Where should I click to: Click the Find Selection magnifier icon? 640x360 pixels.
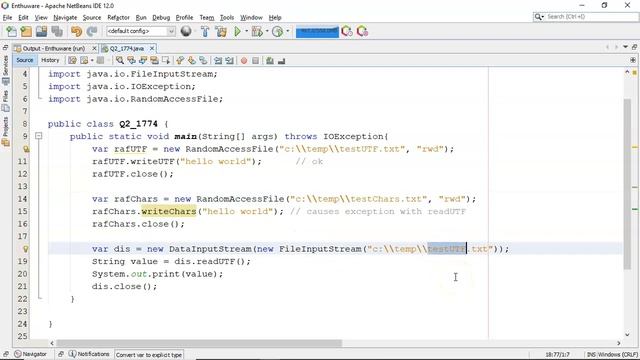point(120,60)
